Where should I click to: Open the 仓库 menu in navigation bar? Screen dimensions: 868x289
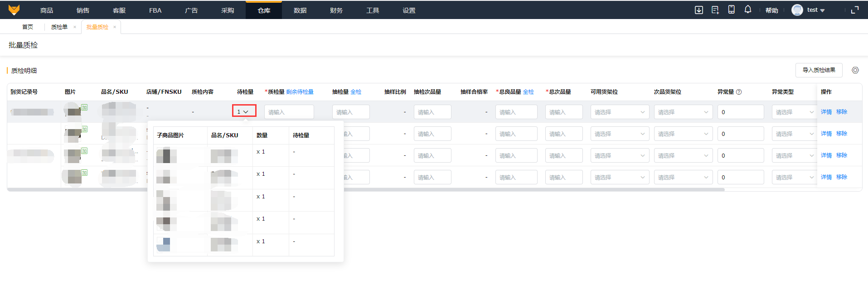click(x=264, y=10)
